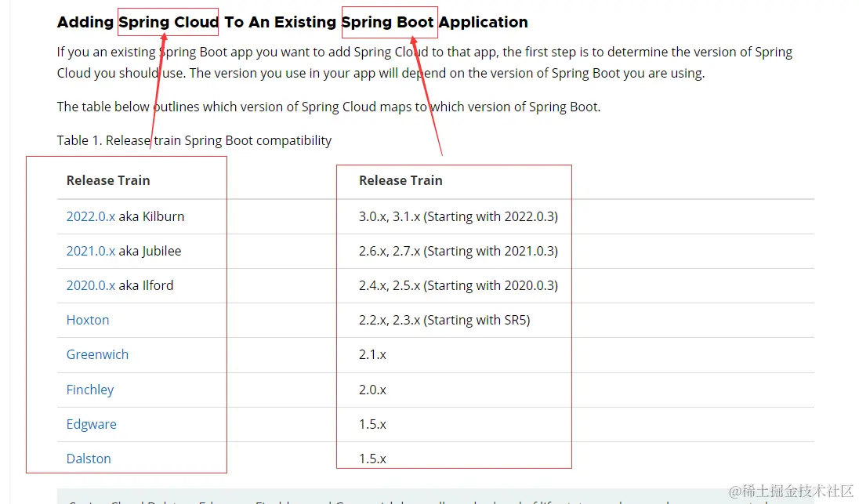Follow the Greenwich release train link
This screenshot has height=504, width=859.
point(97,354)
